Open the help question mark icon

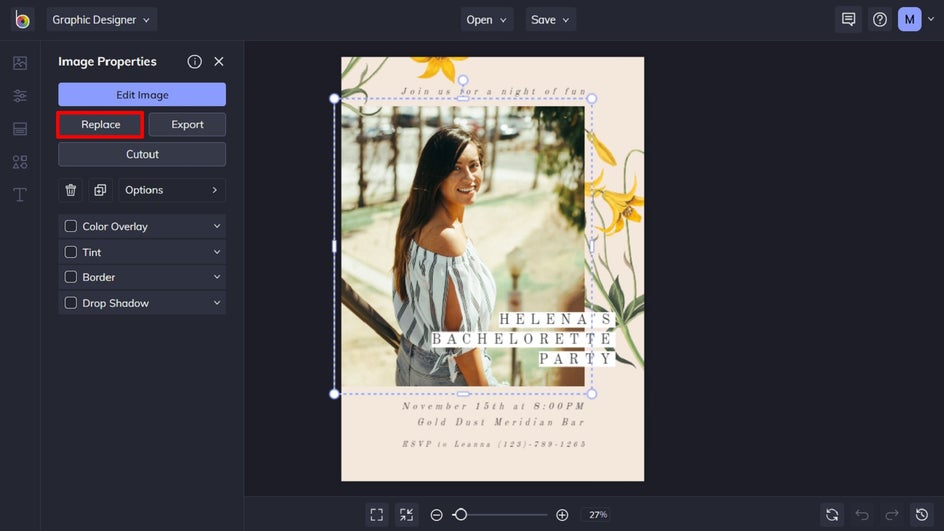[880, 20]
